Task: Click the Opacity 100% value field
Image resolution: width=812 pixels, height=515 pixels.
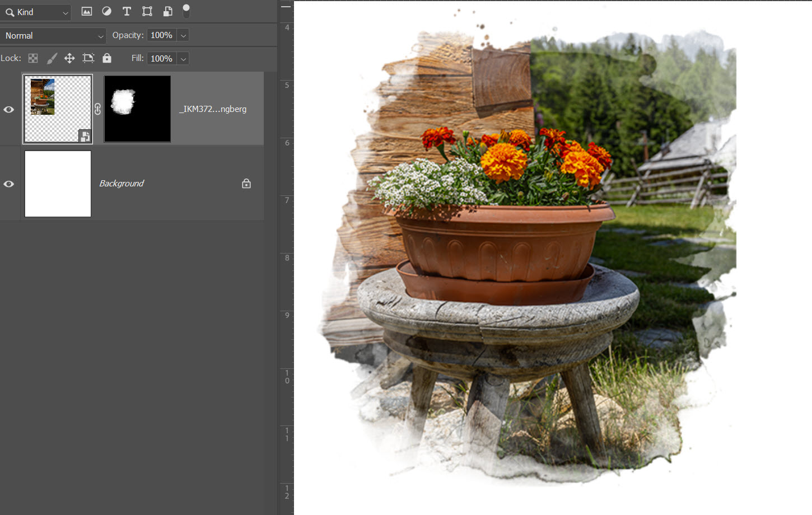Action: 162,35
